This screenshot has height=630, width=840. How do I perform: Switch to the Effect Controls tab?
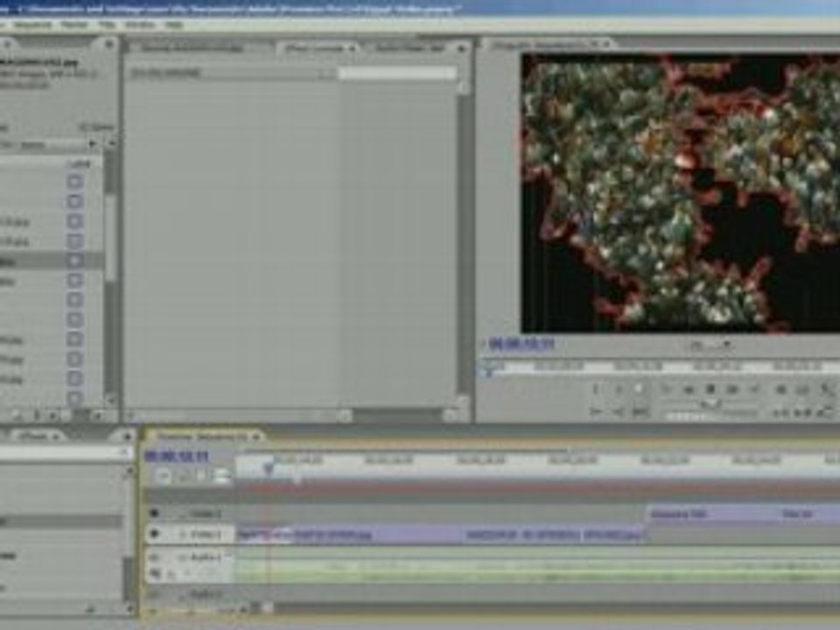point(318,48)
